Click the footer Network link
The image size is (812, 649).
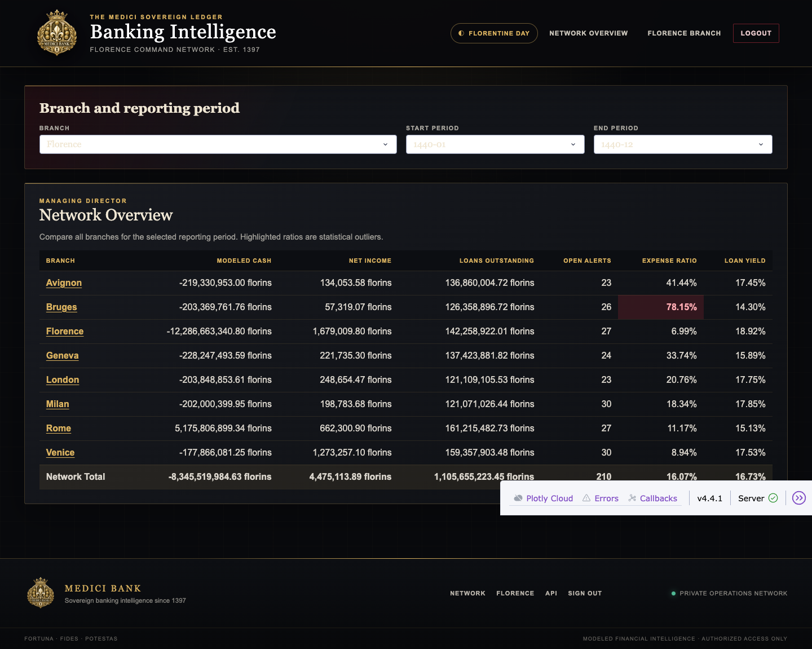tap(467, 593)
